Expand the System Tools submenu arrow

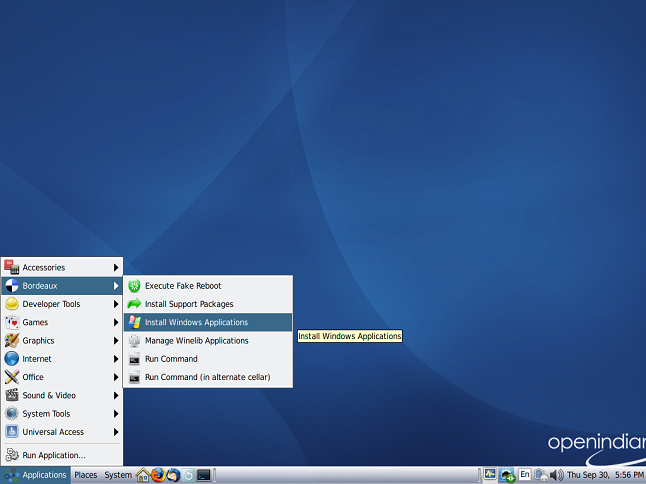coord(116,414)
